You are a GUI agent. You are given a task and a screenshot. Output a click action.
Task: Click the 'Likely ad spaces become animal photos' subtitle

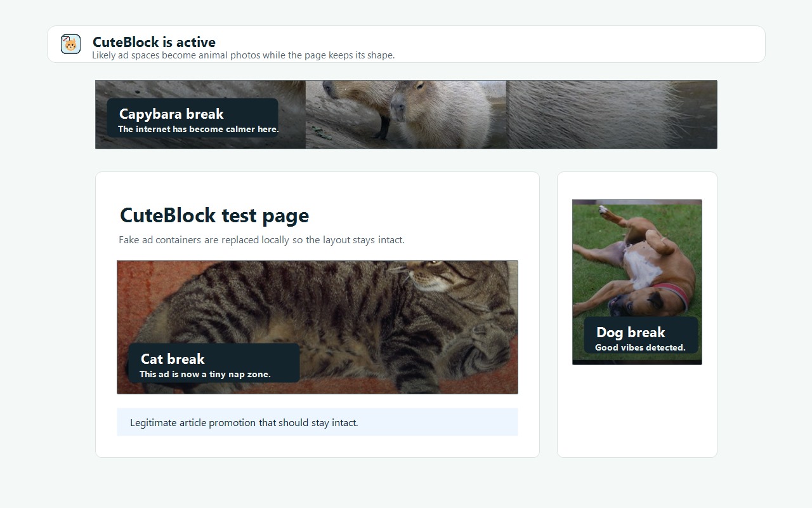(x=244, y=55)
